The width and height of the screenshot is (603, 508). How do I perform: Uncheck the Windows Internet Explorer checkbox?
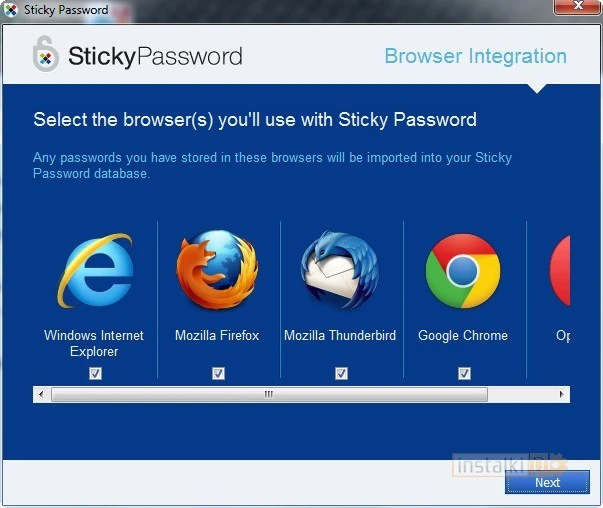(95, 373)
